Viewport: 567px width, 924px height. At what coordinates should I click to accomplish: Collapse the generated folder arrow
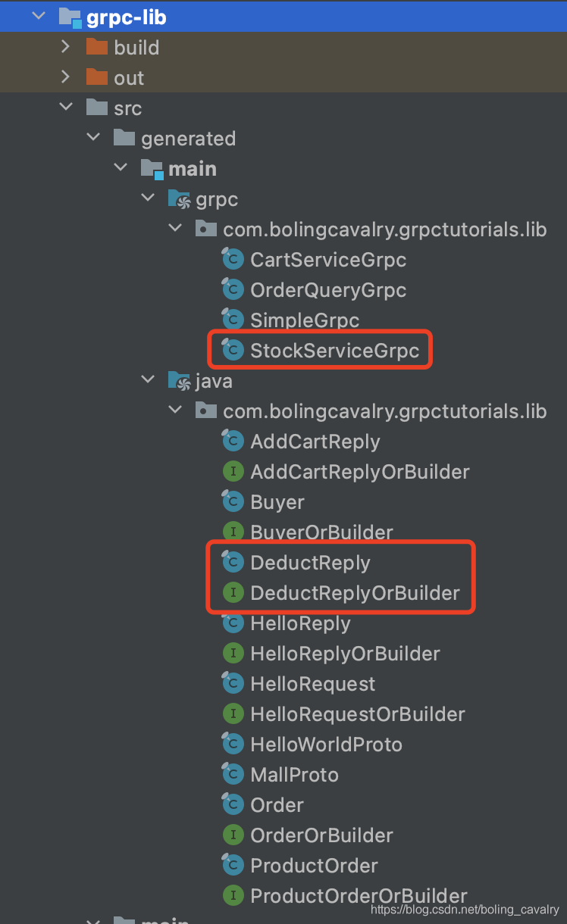[x=93, y=138]
